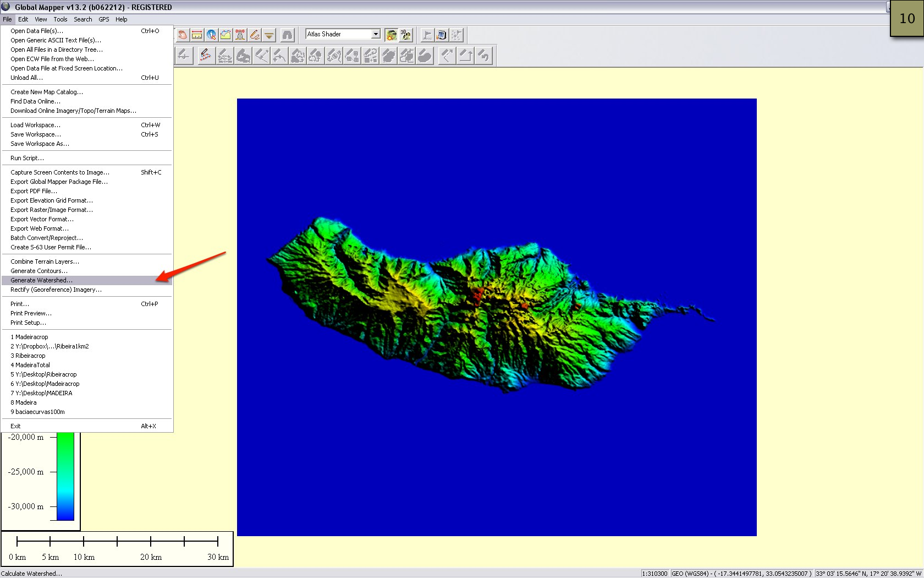This screenshot has height=578, width=924.
Task: Click the sparkle flag GPS icon
Action: pyautogui.click(x=456, y=35)
